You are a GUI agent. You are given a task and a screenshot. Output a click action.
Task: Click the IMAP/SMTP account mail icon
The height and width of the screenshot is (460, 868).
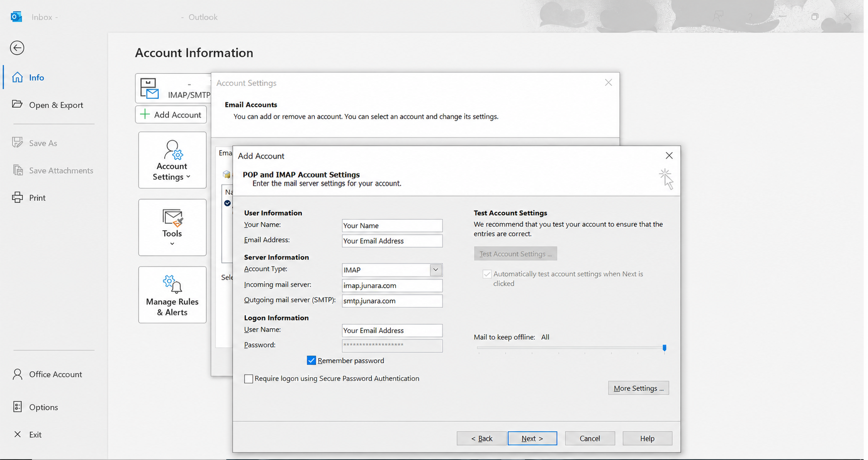pyautogui.click(x=149, y=89)
